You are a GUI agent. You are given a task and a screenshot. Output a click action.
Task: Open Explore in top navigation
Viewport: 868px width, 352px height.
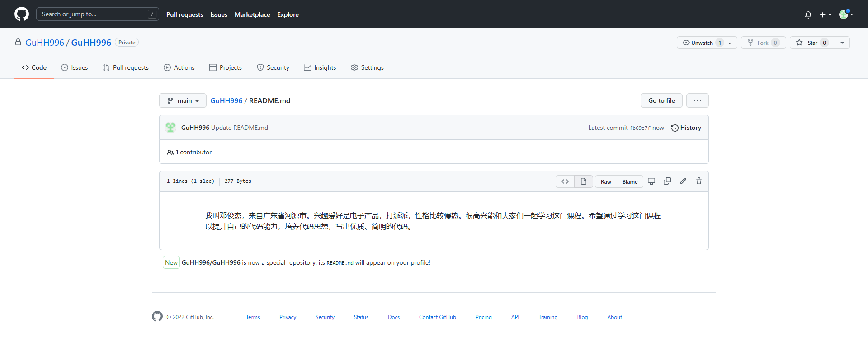pos(288,14)
